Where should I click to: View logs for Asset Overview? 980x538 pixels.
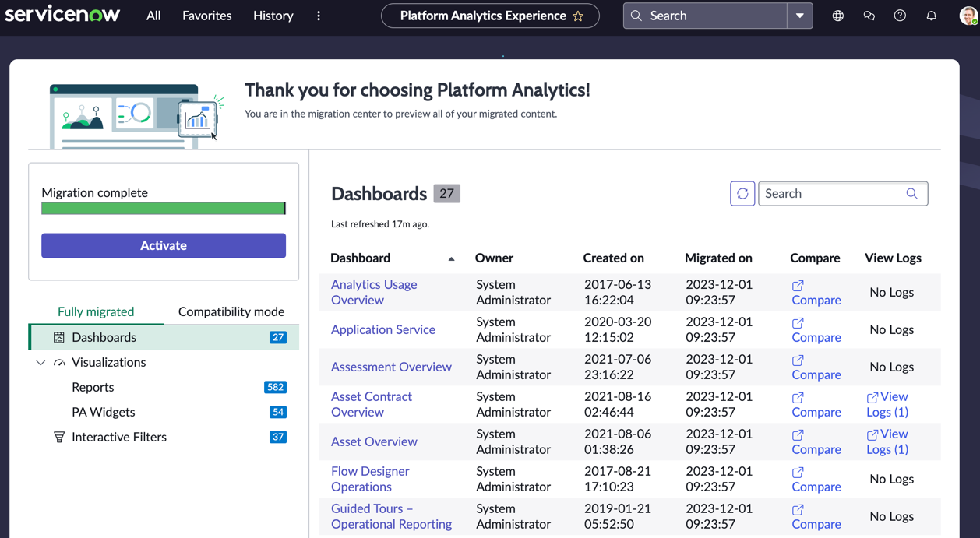[x=887, y=441]
